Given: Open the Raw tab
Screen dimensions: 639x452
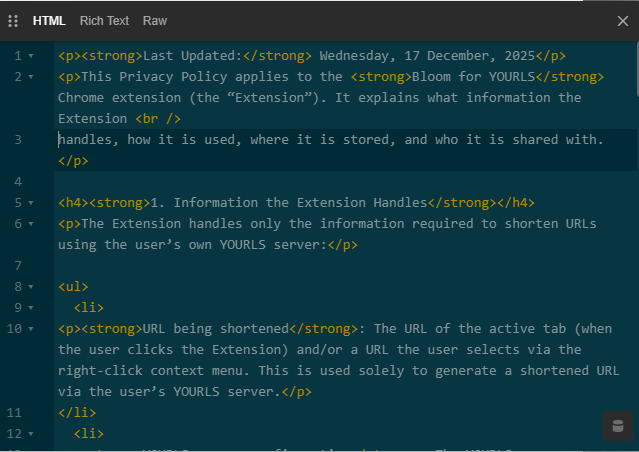Looking at the screenshot, I should (155, 20).
